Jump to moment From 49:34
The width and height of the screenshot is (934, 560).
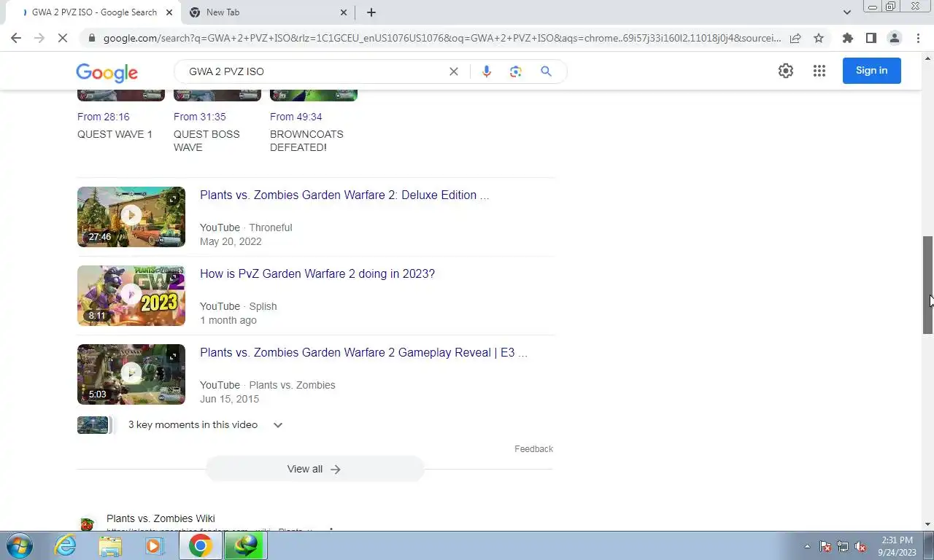[x=296, y=117]
